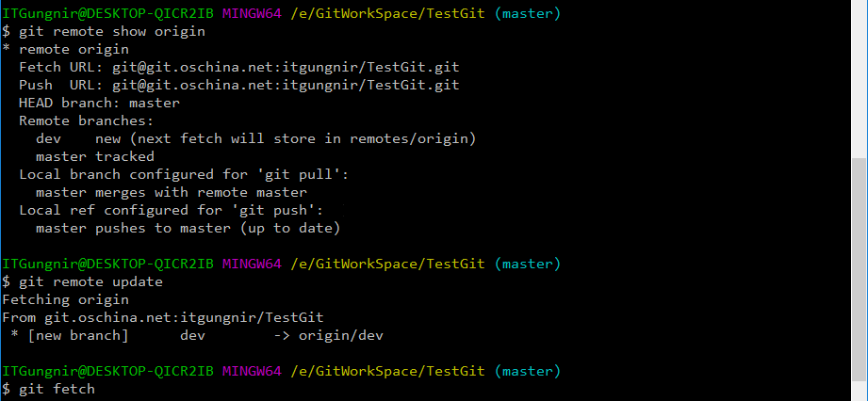Click the Fetch URL git address line
This screenshot has width=868, height=401.
[x=238, y=68]
